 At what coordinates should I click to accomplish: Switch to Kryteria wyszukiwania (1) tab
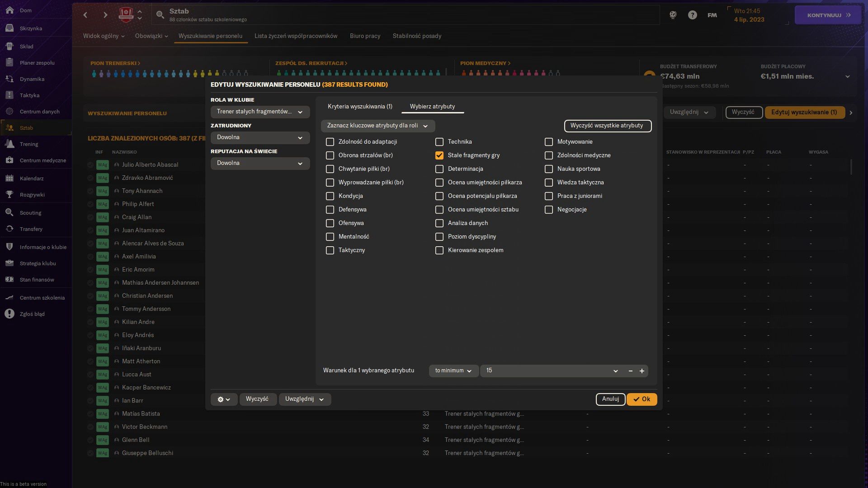coord(360,107)
